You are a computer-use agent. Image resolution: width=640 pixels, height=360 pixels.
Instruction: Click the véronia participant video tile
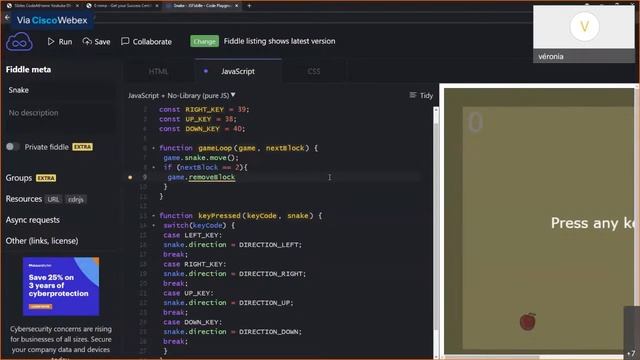[584, 34]
